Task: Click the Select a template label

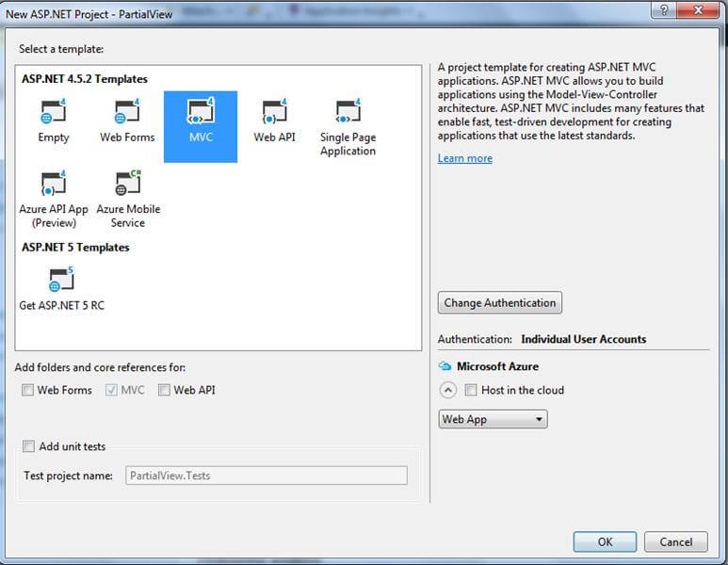Action: click(61, 49)
